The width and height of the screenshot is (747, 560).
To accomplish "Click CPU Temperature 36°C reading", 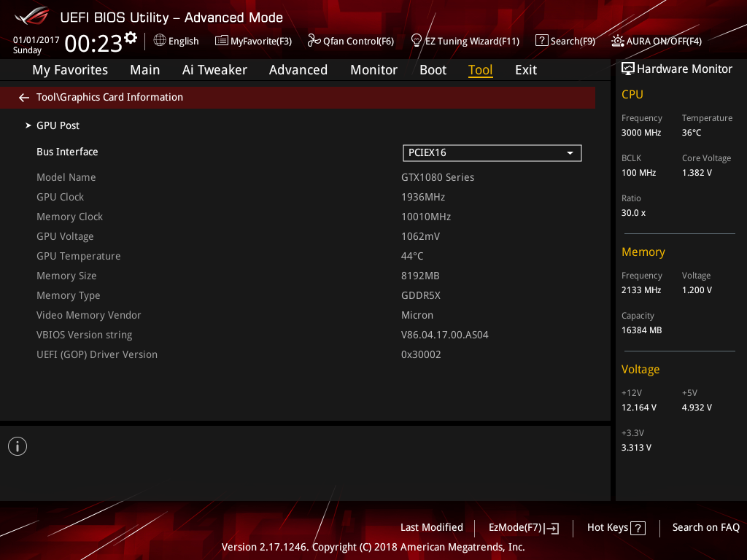I will (692, 133).
